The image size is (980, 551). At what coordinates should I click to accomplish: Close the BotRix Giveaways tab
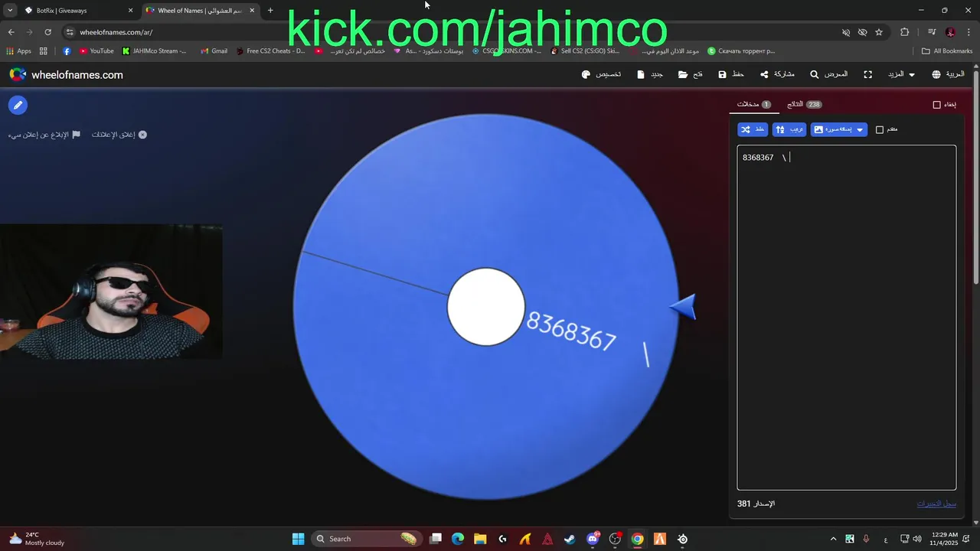pos(130,11)
